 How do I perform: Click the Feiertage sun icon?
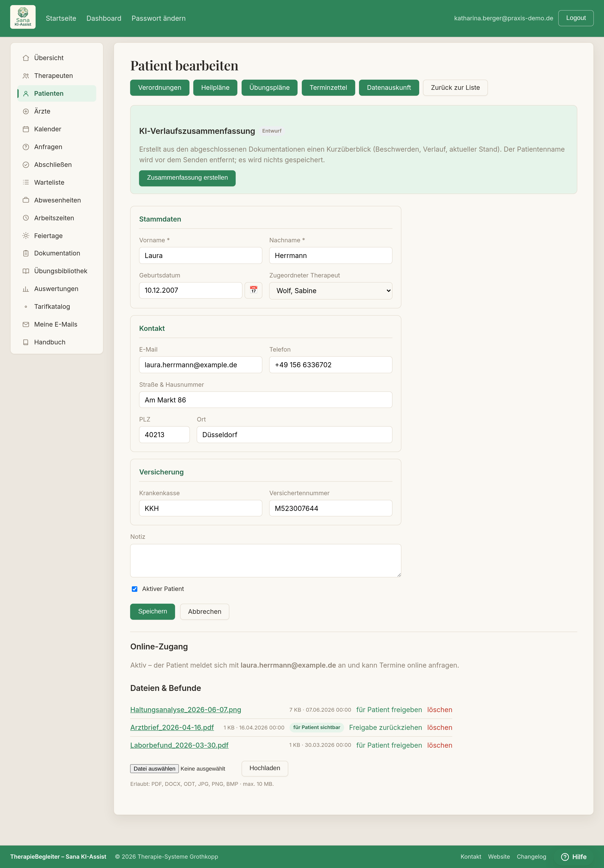26,236
